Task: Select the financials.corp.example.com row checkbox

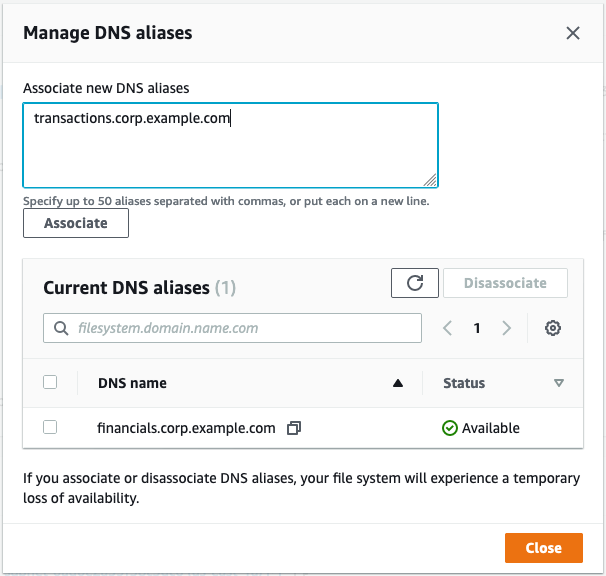Action: 50,428
